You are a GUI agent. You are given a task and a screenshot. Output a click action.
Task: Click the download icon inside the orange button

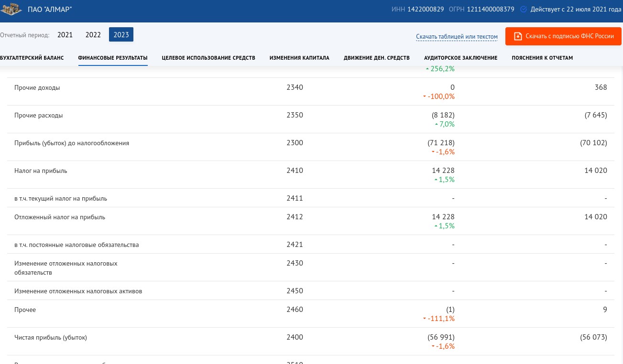[x=518, y=36]
